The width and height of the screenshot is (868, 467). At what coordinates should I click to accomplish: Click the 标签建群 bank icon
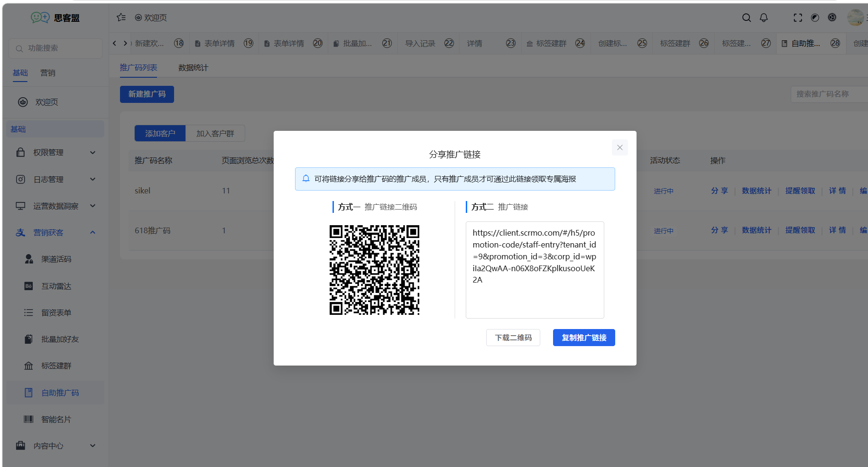(28, 366)
